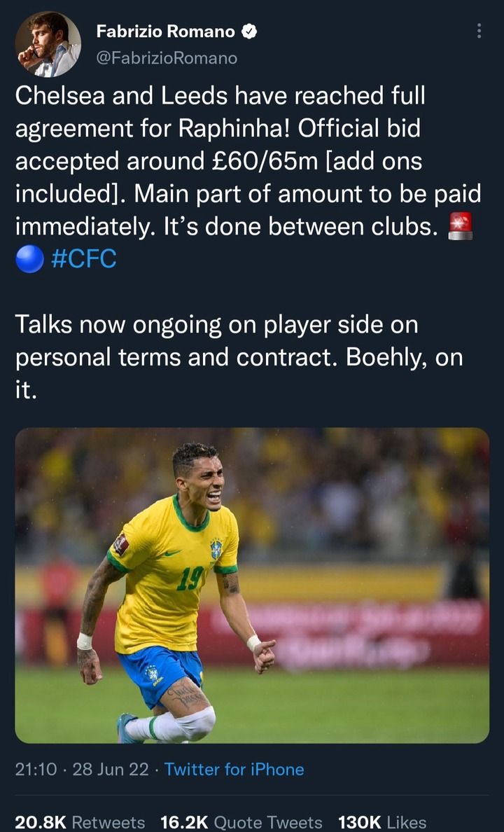Tap the #CFC hashtag
The height and width of the screenshot is (832, 504).
coord(84,259)
